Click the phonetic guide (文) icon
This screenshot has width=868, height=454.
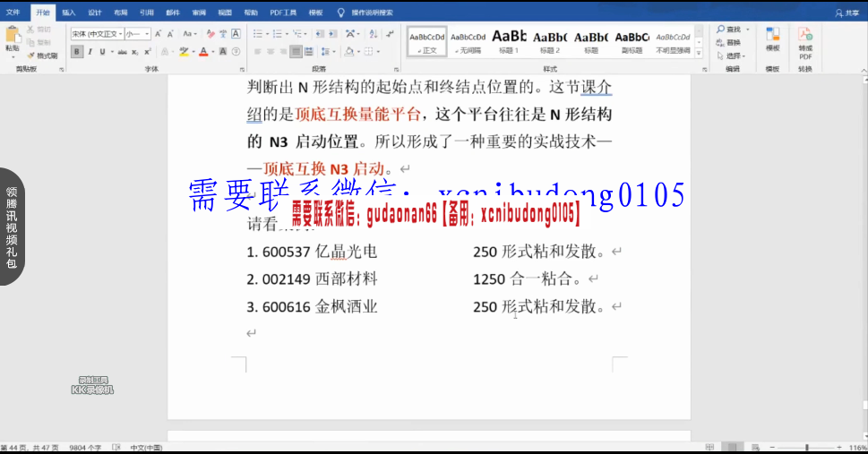(x=223, y=34)
